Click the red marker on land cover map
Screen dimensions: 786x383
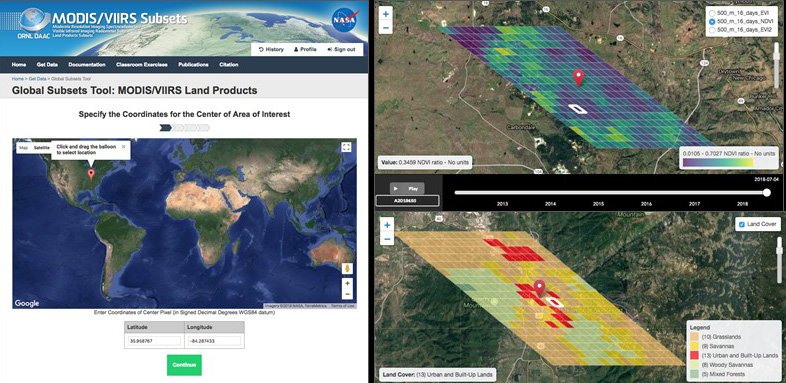coord(539,288)
